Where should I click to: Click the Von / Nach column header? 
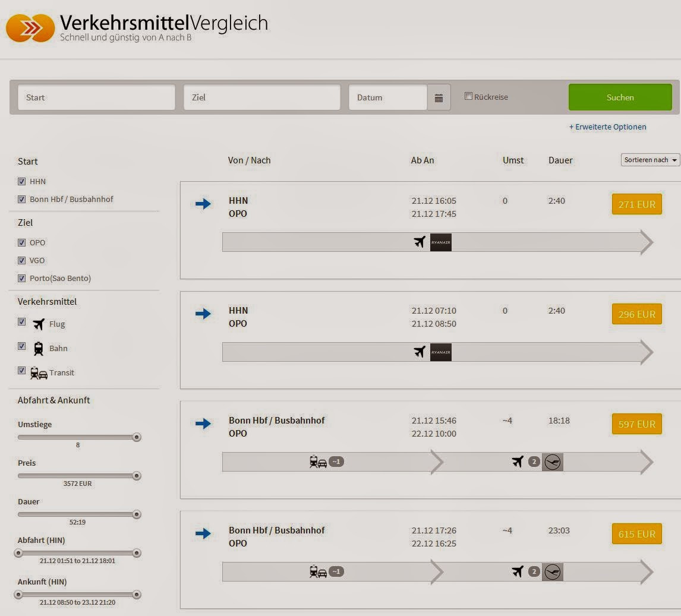pos(250,160)
